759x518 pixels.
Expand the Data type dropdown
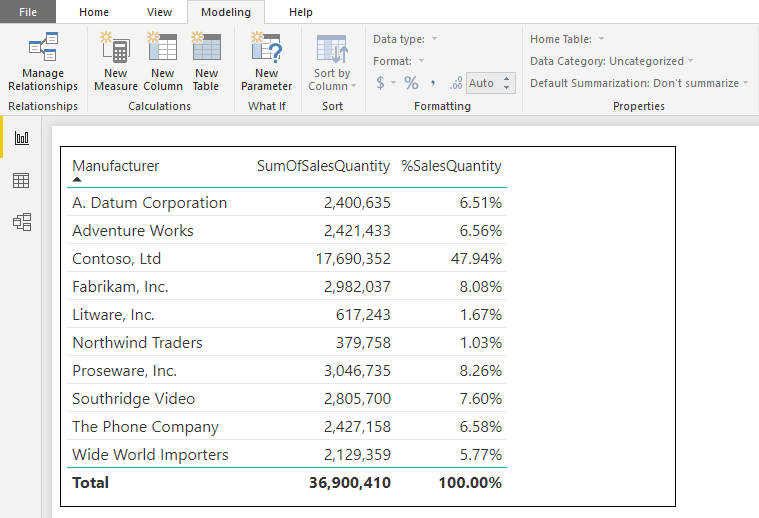pyautogui.click(x=434, y=39)
